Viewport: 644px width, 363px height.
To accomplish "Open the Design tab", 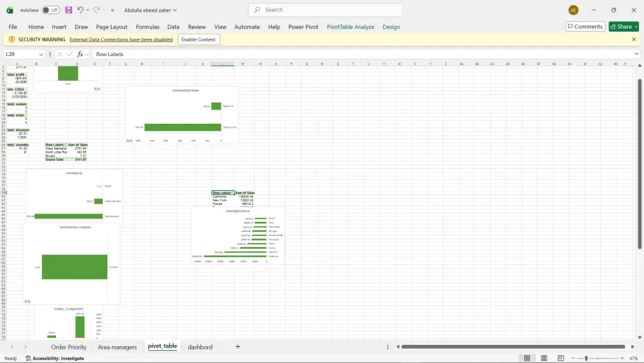I will pos(391,26).
